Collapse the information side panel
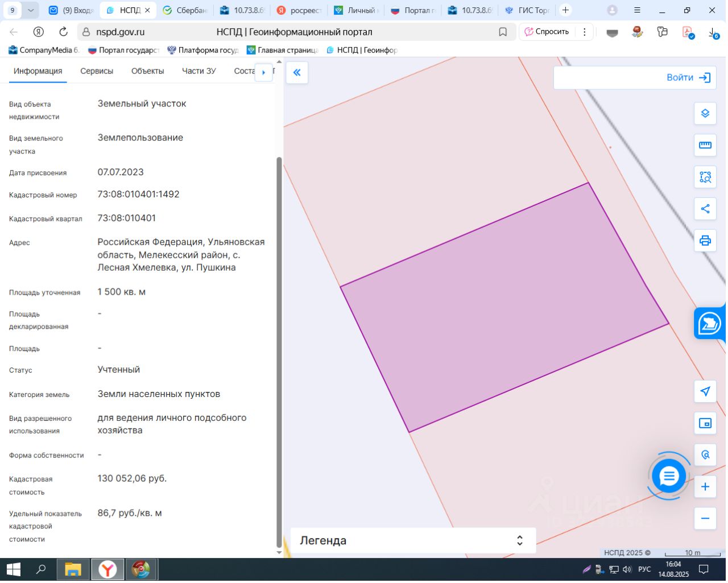 click(297, 73)
